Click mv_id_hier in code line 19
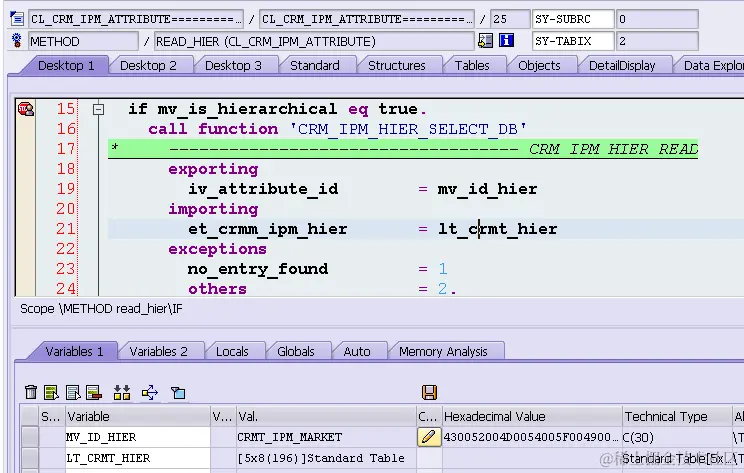744x473 pixels. click(x=487, y=189)
